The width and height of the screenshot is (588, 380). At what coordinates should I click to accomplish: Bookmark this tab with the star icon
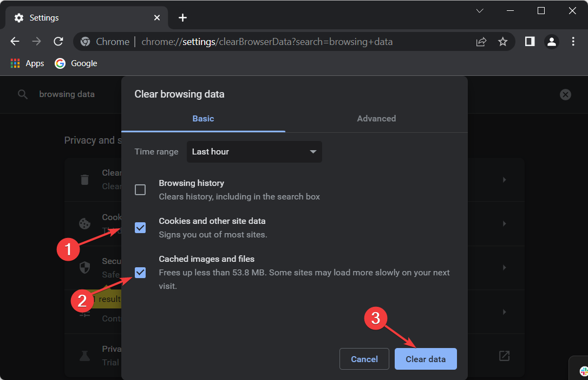pyautogui.click(x=502, y=42)
